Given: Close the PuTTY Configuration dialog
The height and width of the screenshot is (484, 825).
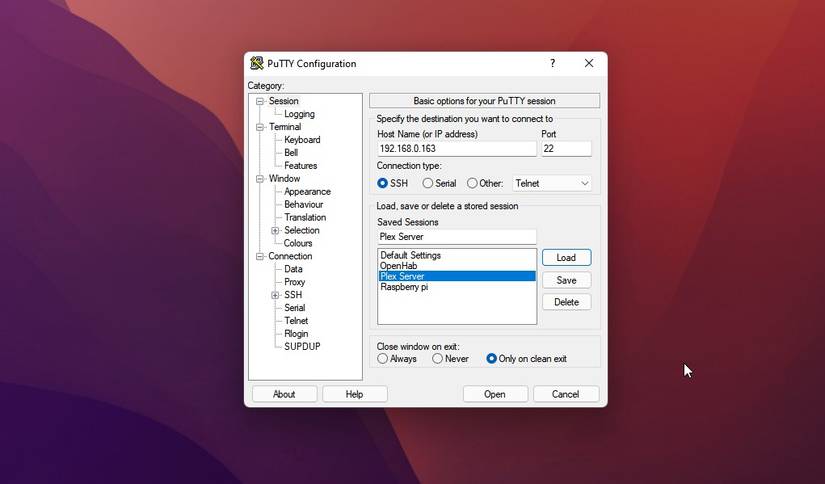Looking at the screenshot, I should [589, 63].
